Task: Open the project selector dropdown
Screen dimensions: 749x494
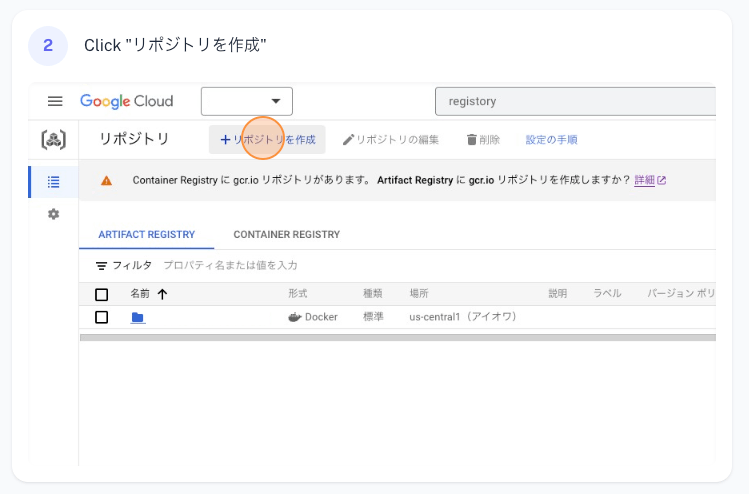Action: click(x=246, y=101)
